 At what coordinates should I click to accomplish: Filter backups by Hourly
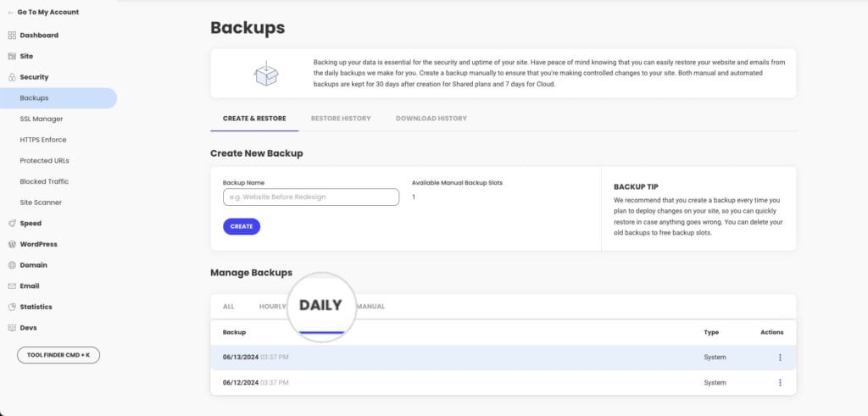[272, 307]
